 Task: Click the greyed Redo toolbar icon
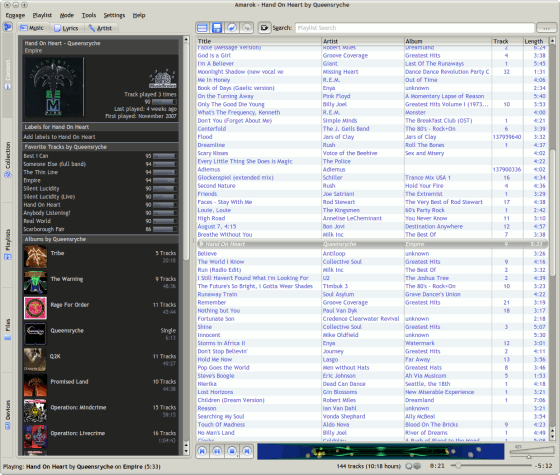[246, 28]
